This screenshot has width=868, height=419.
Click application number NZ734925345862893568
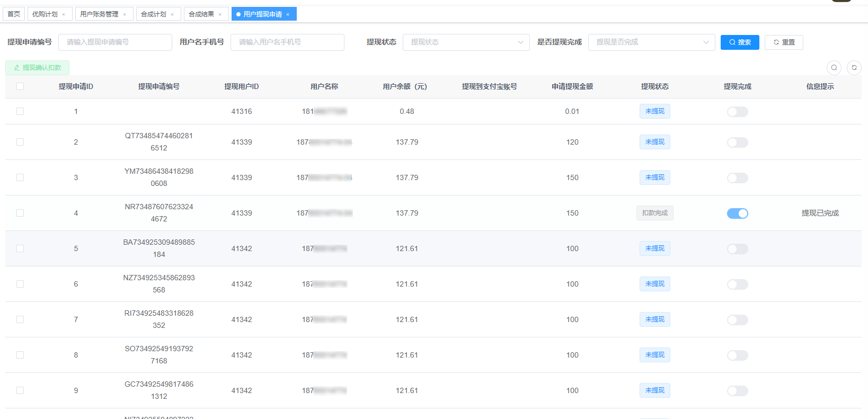click(x=159, y=284)
